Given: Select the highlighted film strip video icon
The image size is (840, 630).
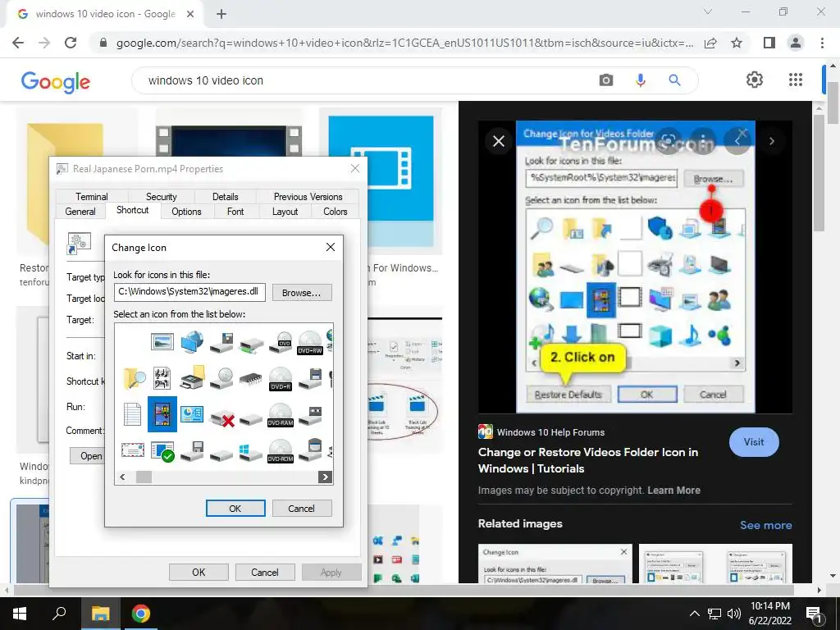Looking at the screenshot, I should [x=162, y=414].
